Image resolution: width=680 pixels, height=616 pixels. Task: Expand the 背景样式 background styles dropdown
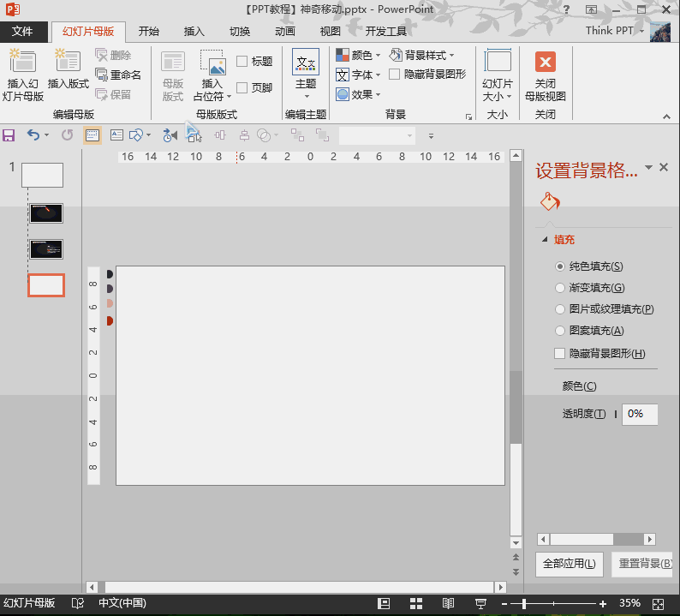(424, 55)
